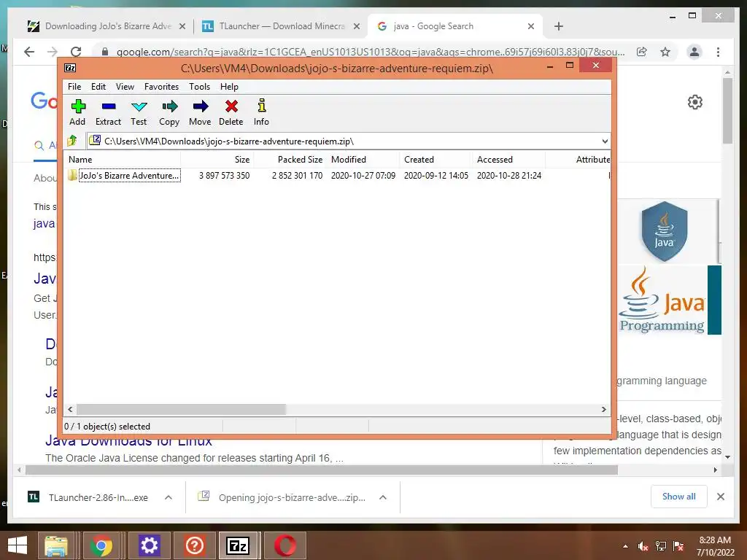747x560 pixels.
Task: Open the Windows Start button
Action: pos(18,545)
